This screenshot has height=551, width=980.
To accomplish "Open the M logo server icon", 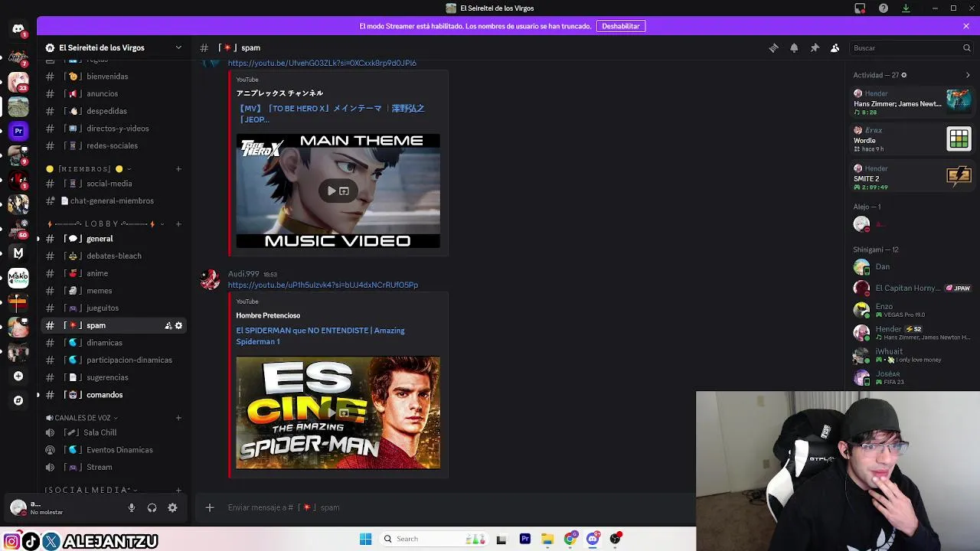I will (18, 253).
